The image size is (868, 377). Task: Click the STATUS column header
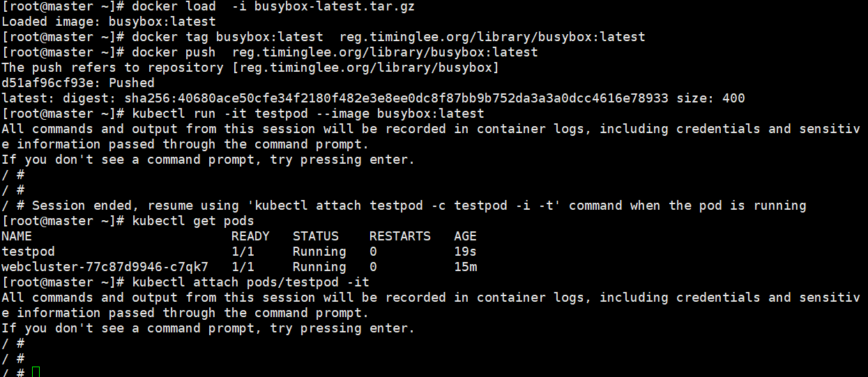coord(315,236)
